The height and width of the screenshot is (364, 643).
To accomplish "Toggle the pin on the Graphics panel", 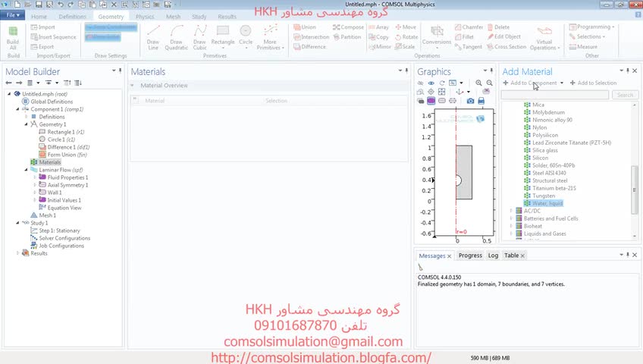I will [491, 71].
